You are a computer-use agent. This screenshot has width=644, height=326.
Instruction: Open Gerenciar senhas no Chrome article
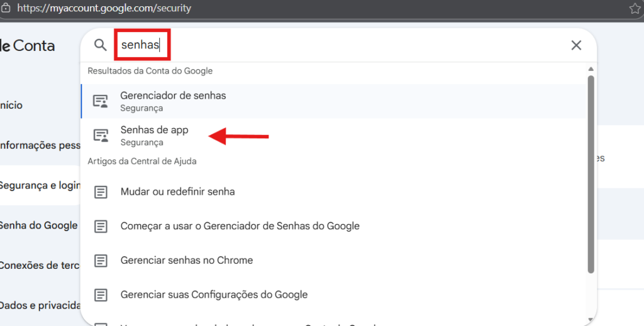(186, 260)
